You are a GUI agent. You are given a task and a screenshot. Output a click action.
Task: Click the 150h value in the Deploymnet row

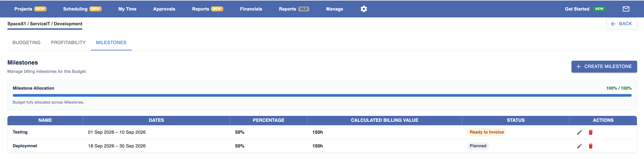[x=318, y=146]
